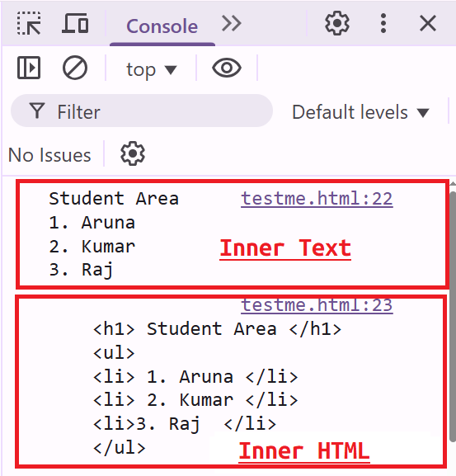Click the Student Area console output line

[x=114, y=199]
